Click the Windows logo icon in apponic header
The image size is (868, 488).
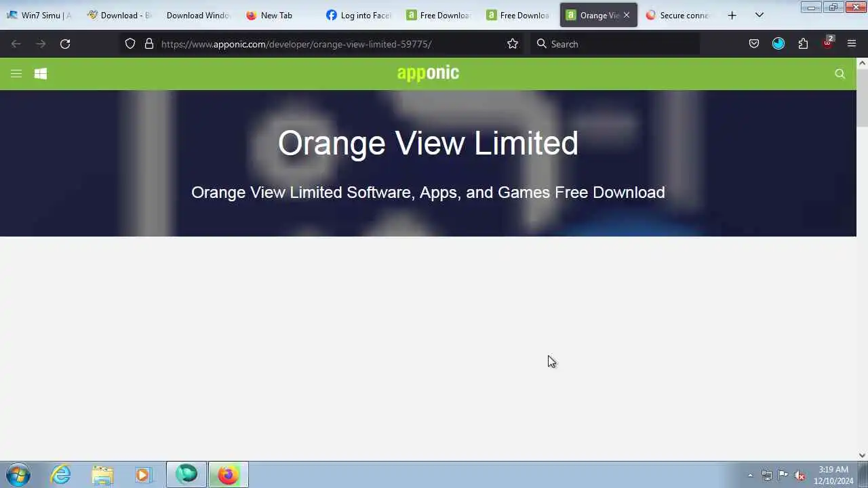point(41,74)
